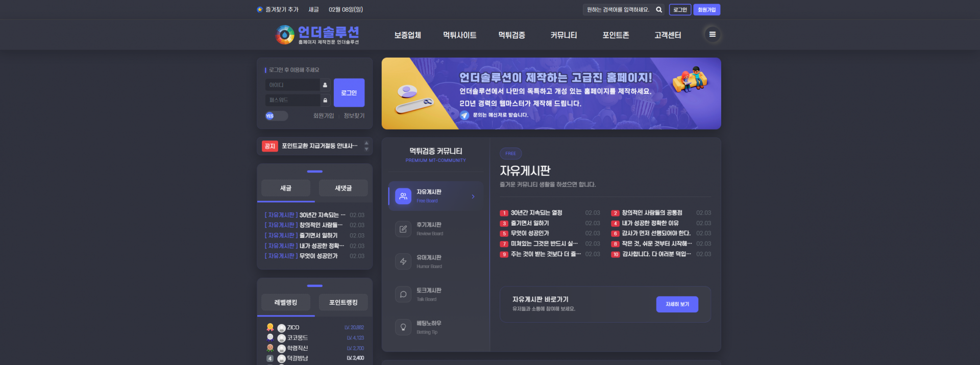Switch to the 포인트랭킹 tab

[x=344, y=302]
